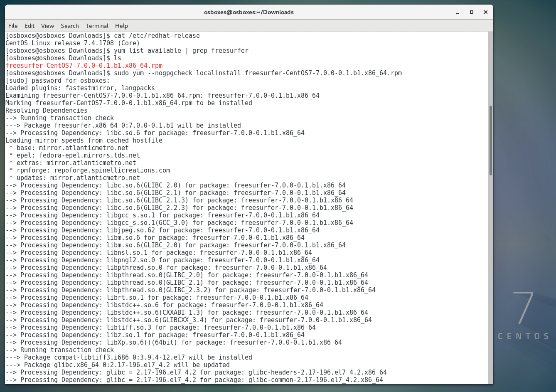This screenshot has width=556, height=392.
Task: Click the red freesurfer rpm filename
Action: pyautogui.click(x=84, y=66)
